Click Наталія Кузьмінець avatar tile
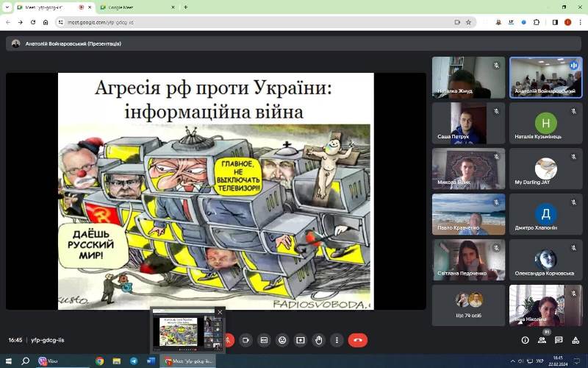 pyautogui.click(x=545, y=124)
